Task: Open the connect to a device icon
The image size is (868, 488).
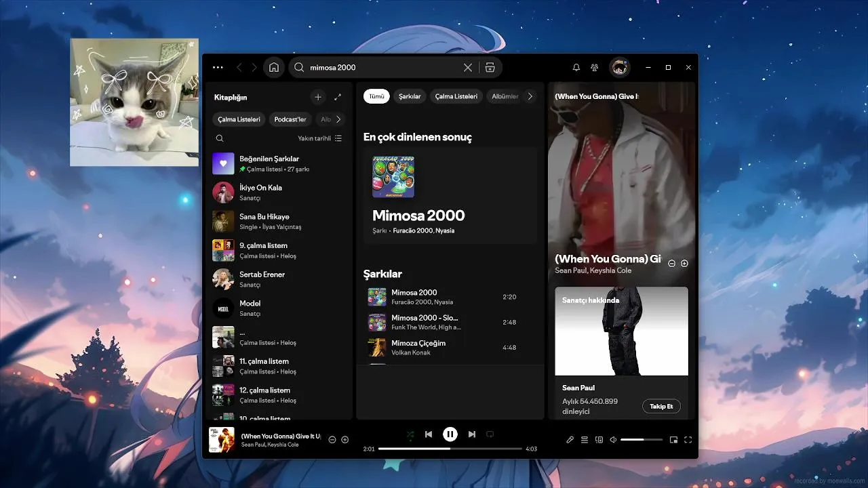Action: coord(599,440)
